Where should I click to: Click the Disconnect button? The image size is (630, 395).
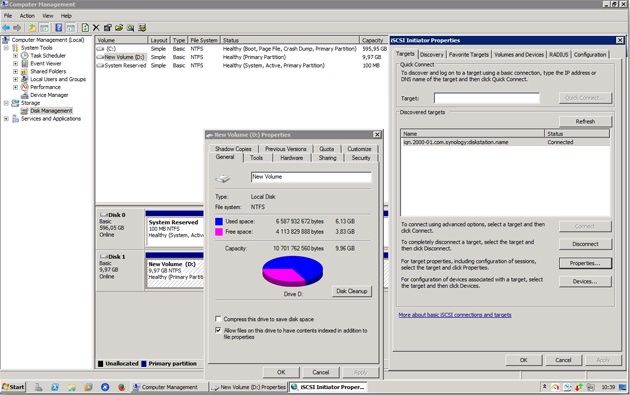585,244
